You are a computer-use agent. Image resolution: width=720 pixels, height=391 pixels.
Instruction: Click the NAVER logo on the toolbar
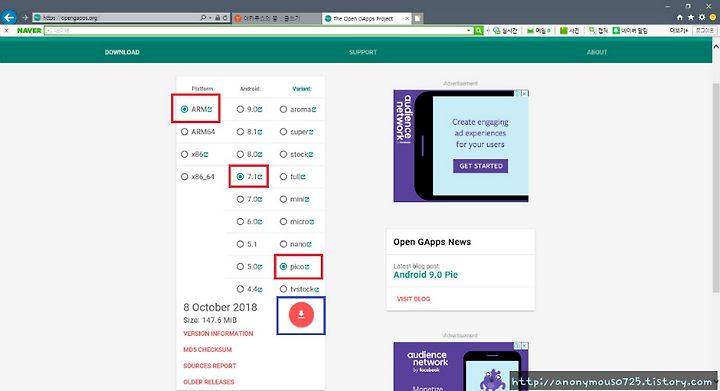[29, 31]
